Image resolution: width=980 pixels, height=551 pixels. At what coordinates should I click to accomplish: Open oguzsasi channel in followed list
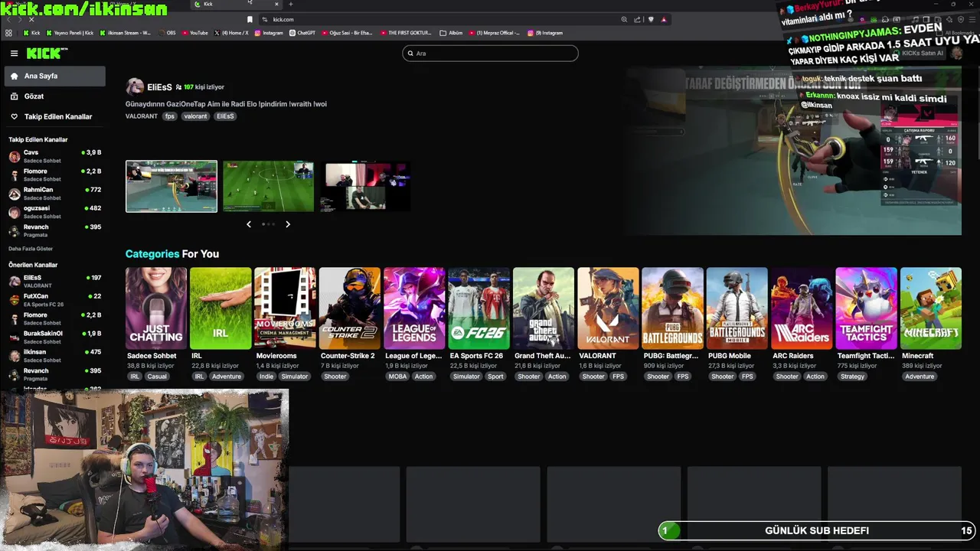pyautogui.click(x=54, y=212)
